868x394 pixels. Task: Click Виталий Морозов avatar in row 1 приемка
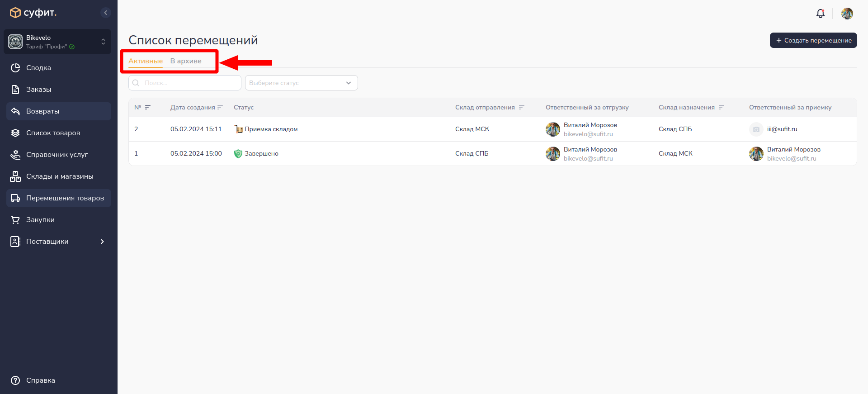756,154
